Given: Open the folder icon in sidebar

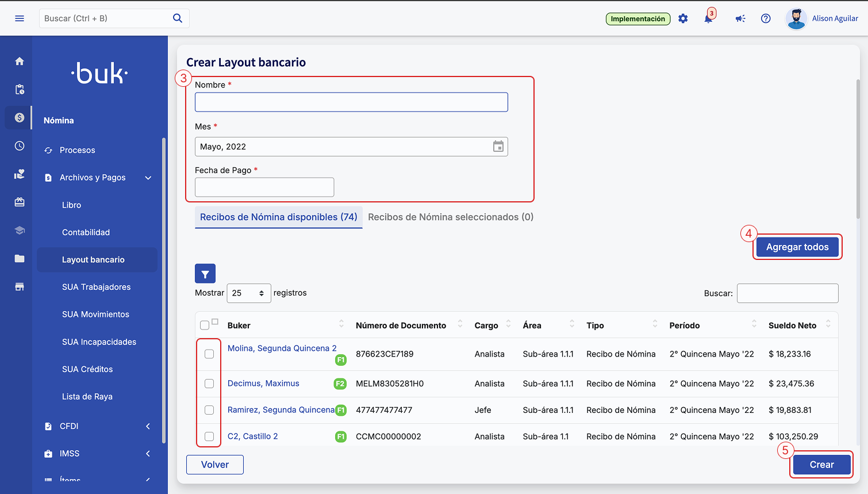Looking at the screenshot, I should coord(20,258).
